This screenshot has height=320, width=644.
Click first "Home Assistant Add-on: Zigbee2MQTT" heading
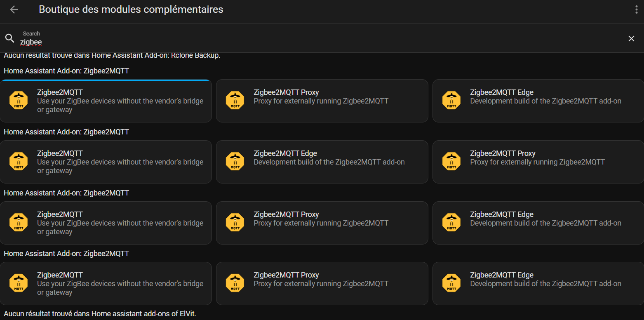point(66,71)
